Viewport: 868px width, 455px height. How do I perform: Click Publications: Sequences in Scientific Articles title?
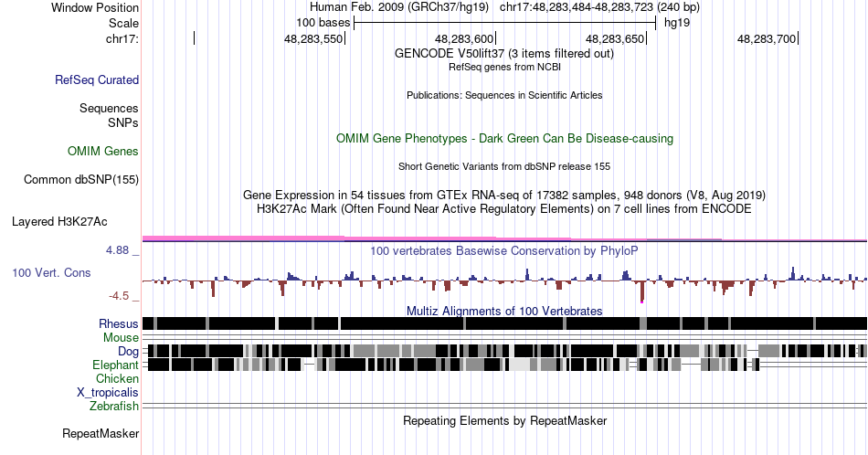504,95
